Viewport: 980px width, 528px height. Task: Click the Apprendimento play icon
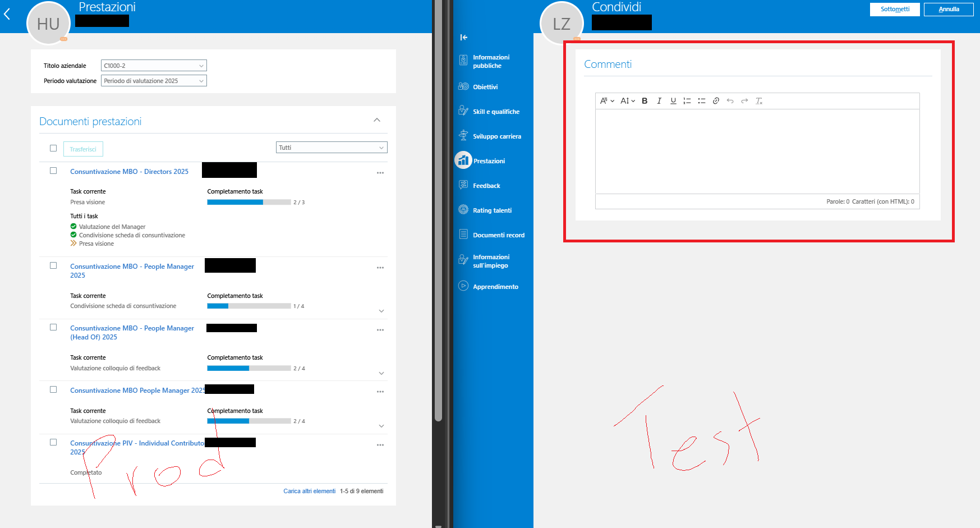[x=463, y=286]
